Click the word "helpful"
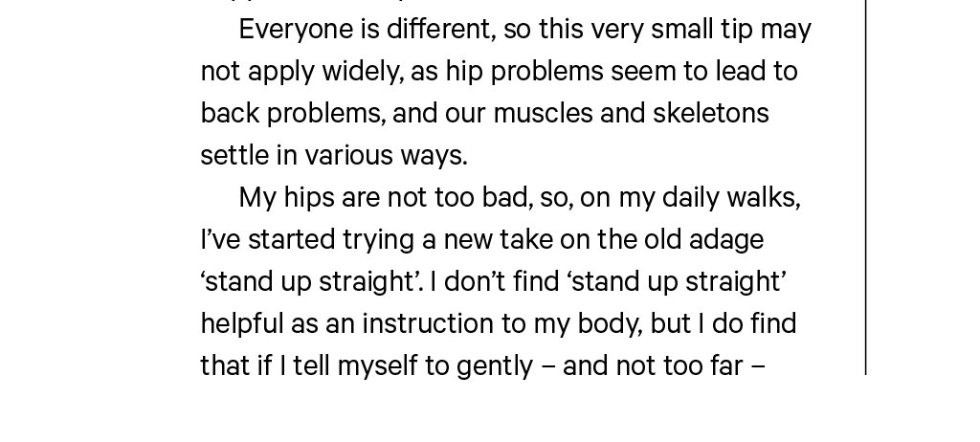 pos(242,324)
